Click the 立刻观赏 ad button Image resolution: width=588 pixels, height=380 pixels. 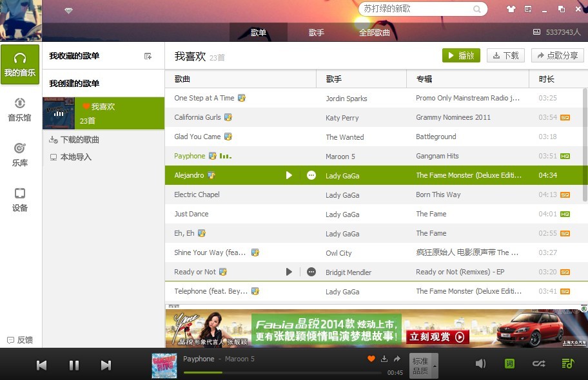[437, 337]
